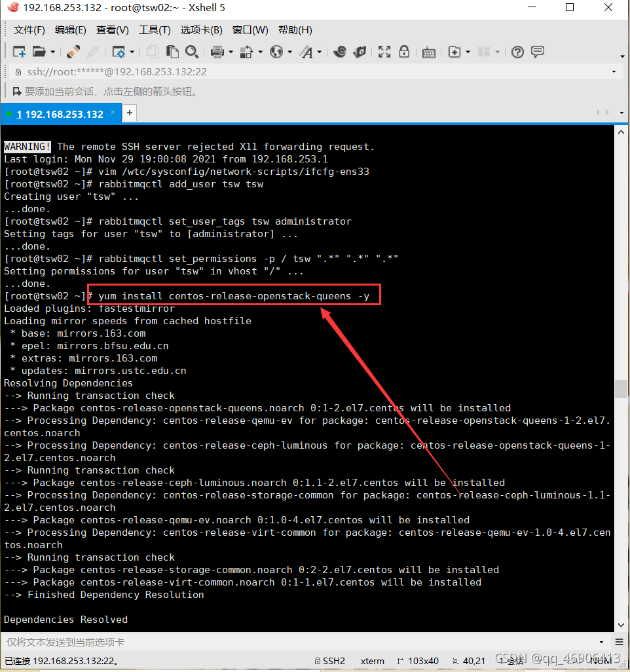Click terminal scrollbar up arrow
Image resolution: width=630 pixels, height=672 pixels.
pyautogui.click(x=621, y=132)
